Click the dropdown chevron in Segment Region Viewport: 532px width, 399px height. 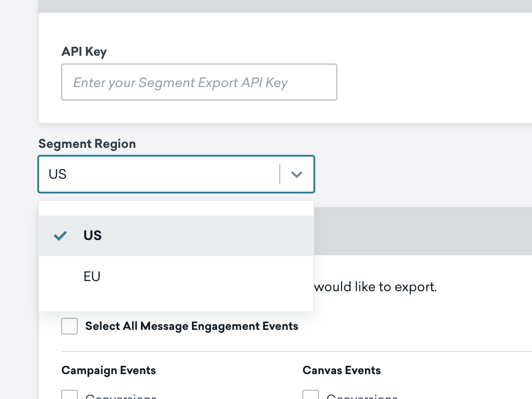[297, 175]
